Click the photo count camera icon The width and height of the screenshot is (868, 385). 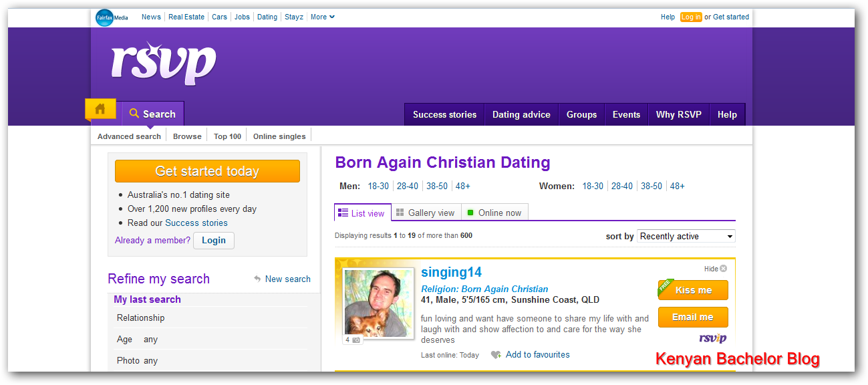[x=356, y=340]
